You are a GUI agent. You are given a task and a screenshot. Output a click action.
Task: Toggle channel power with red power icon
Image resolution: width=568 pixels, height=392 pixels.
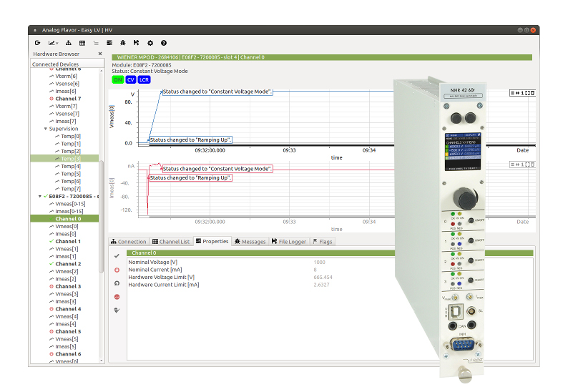tap(117, 270)
